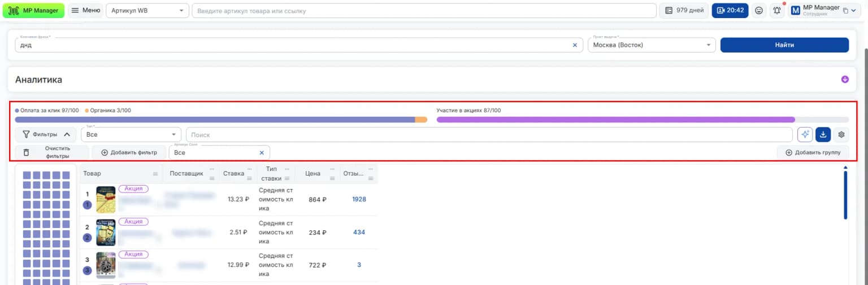This screenshot has width=868, height=285.
Task: Collapse the Аналитика section purple arrow
Action: click(845, 80)
